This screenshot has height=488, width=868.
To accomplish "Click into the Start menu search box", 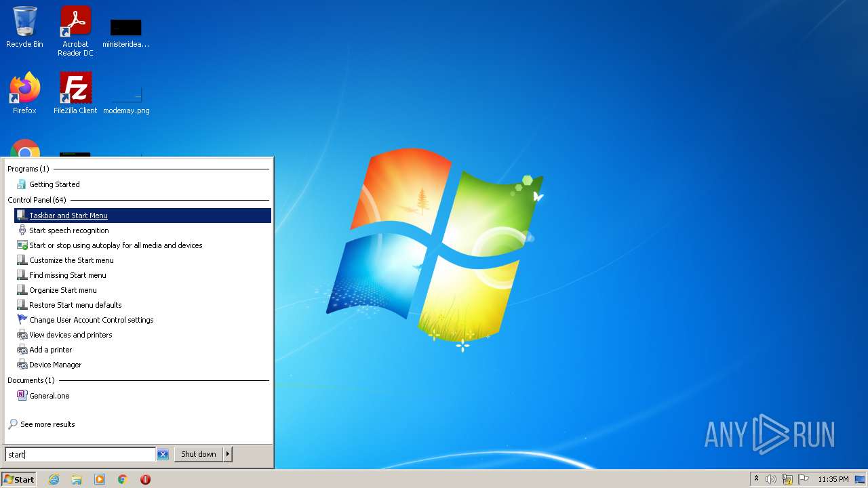I will pyautogui.click(x=80, y=454).
